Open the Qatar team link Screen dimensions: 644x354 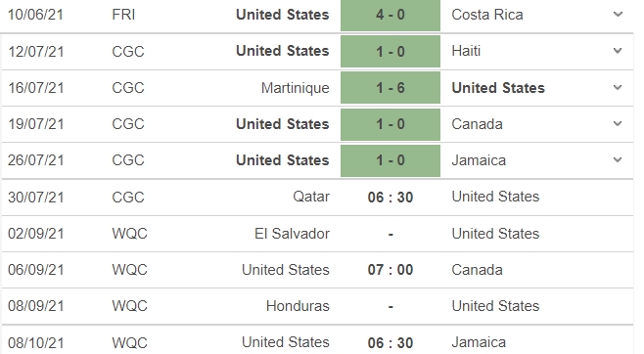tap(311, 197)
